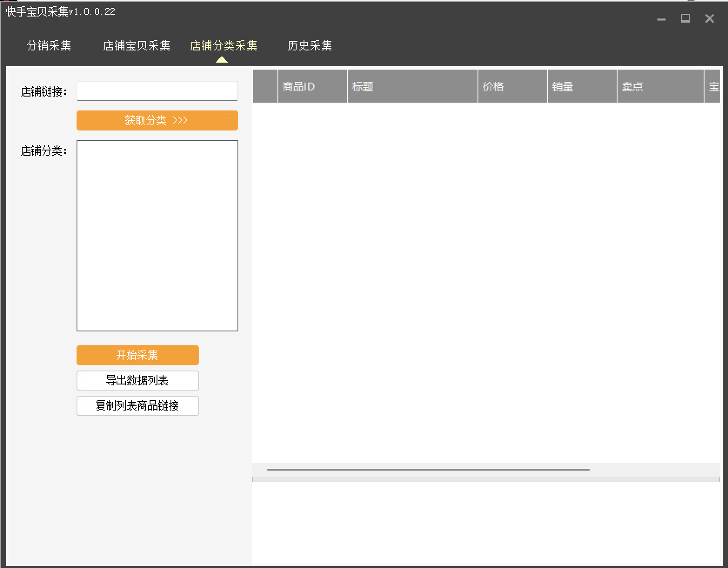Close the 快手宝贝采集 window
Viewport: 728px width, 568px height.
click(710, 19)
